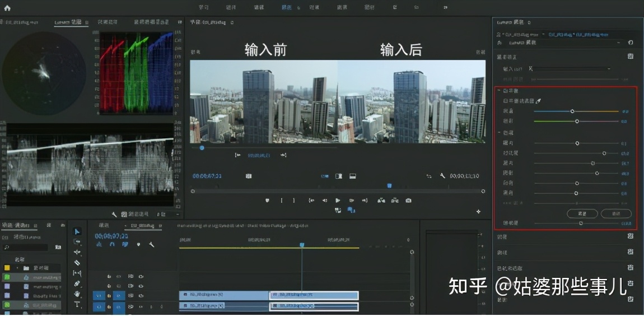Select the Track Select Forward tool
Screen dimensions: 644x316
coord(77,242)
